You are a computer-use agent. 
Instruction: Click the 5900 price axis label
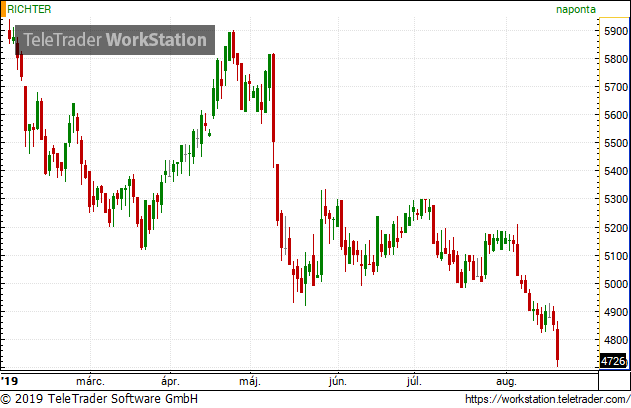[616, 31]
